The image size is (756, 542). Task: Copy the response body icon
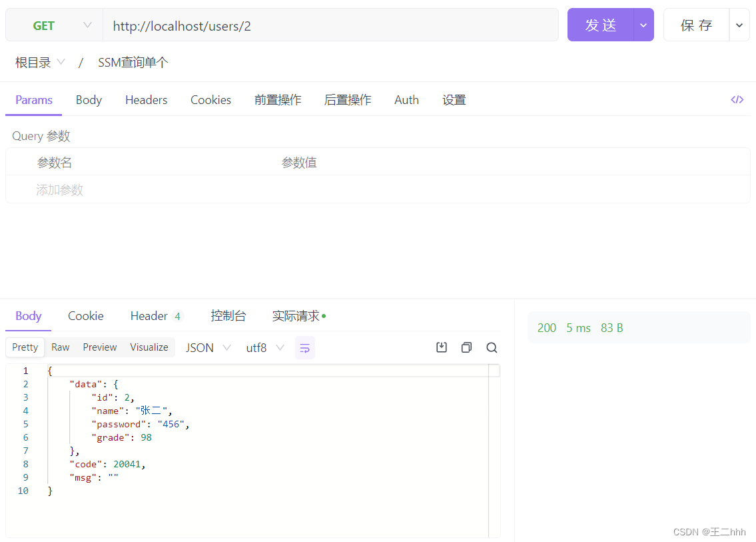pos(466,347)
